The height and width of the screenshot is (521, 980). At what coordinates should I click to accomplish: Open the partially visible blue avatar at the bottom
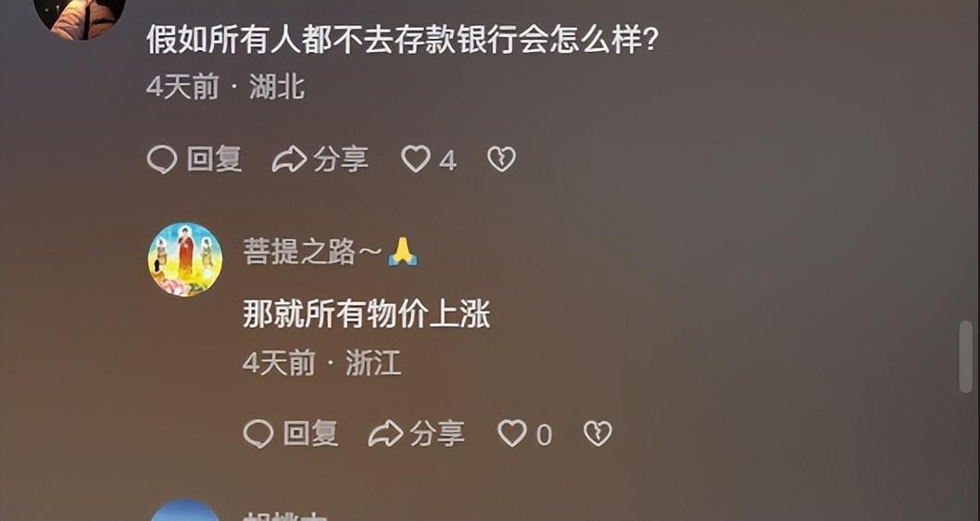(185, 510)
